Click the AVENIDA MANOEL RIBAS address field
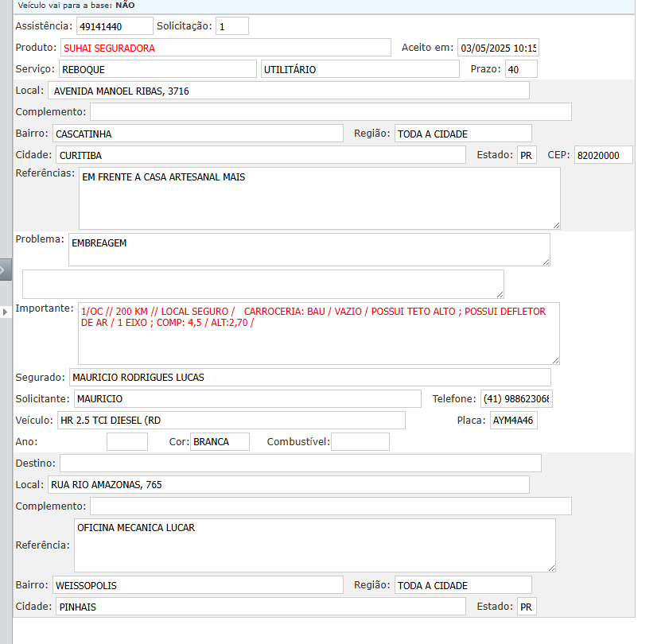 (288, 91)
